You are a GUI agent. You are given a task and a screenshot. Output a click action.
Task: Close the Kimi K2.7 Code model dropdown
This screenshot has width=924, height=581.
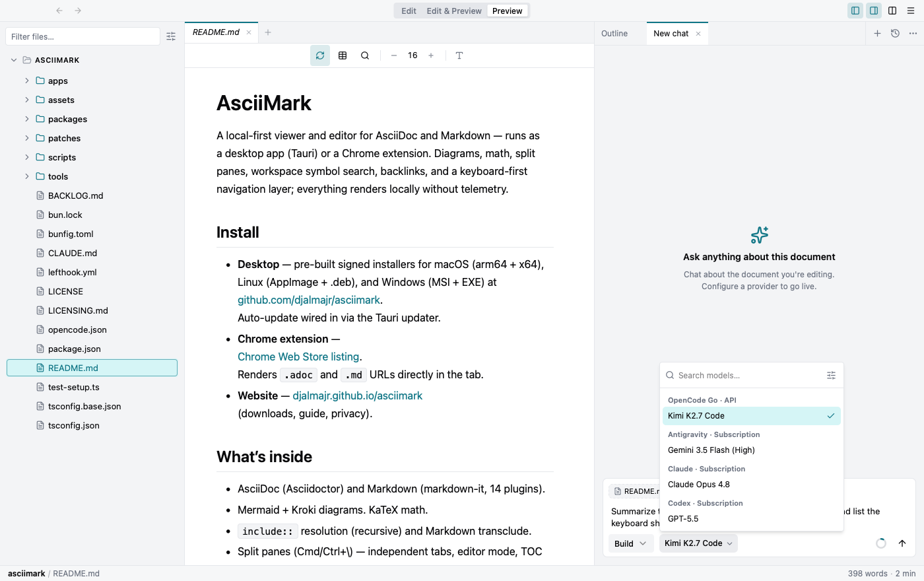[x=698, y=543]
